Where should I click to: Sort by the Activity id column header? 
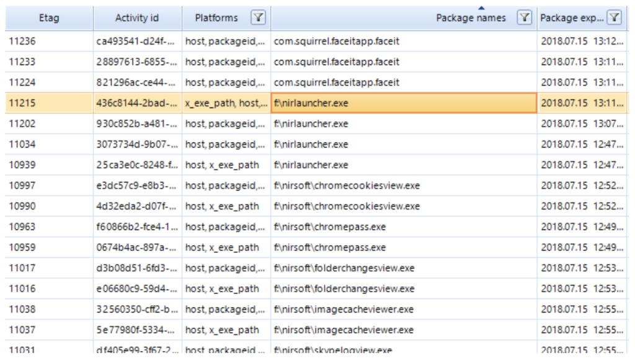(137, 18)
